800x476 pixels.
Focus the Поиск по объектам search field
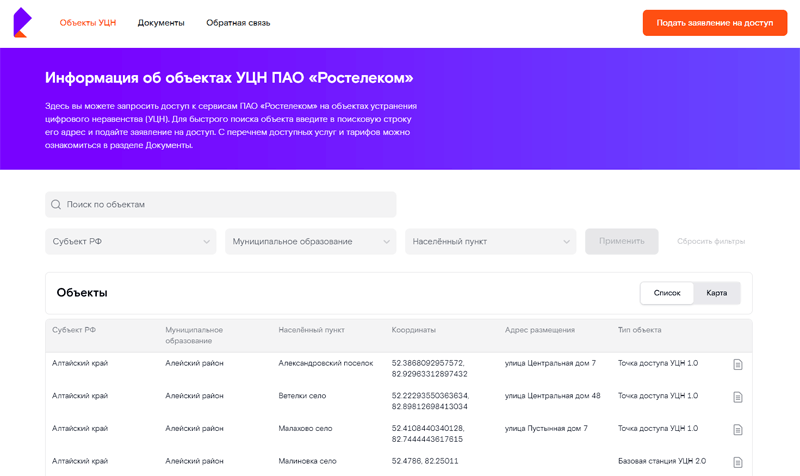pyautogui.click(x=221, y=205)
